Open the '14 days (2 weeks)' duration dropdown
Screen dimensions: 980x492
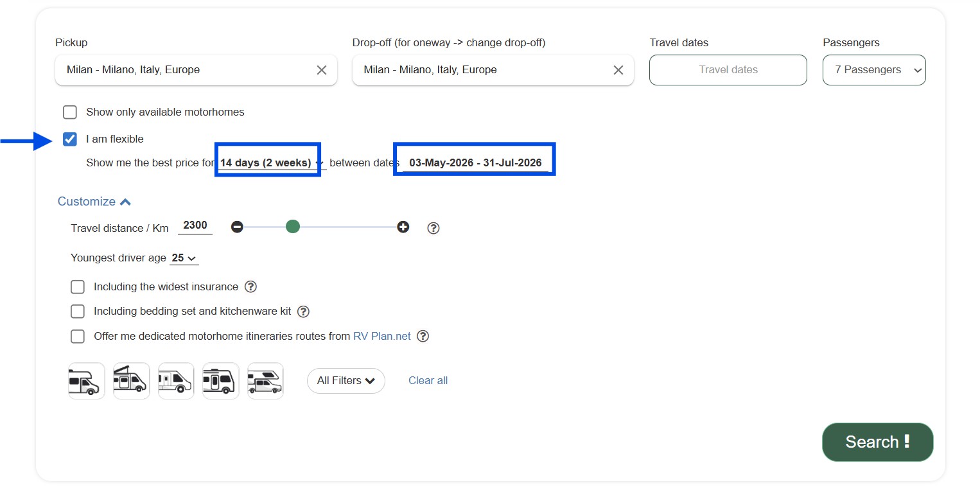click(x=271, y=163)
